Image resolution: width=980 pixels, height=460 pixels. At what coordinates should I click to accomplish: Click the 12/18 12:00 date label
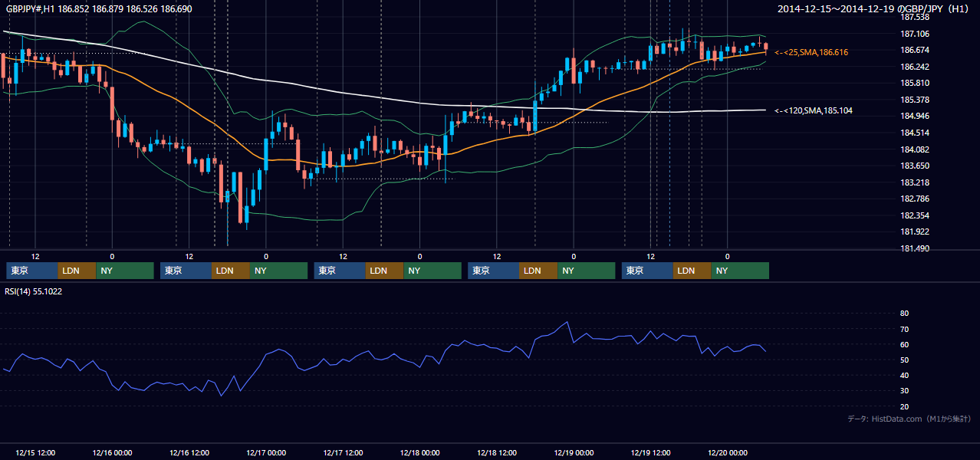click(x=497, y=452)
